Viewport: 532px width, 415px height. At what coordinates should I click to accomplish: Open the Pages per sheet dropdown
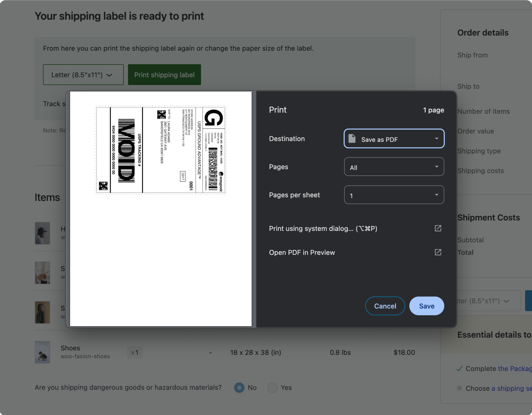pos(394,195)
